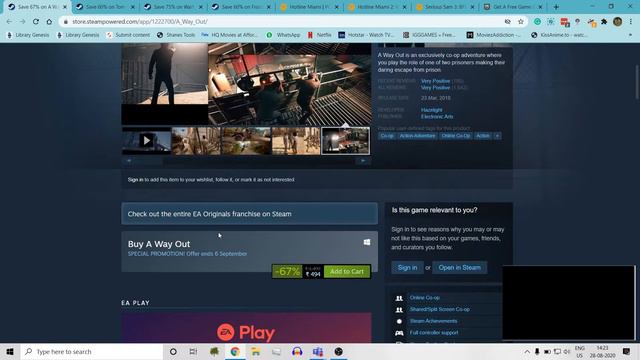Viewport: 640px width, 360px height.
Task: Open the Chrome profile avatar
Action: pyautogui.click(x=618, y=22)
